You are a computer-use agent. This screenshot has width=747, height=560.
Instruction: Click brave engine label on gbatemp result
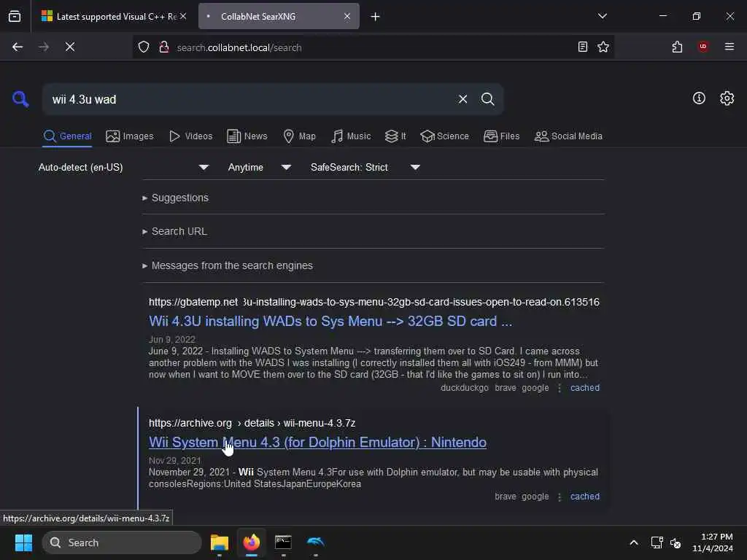point(505,388)
